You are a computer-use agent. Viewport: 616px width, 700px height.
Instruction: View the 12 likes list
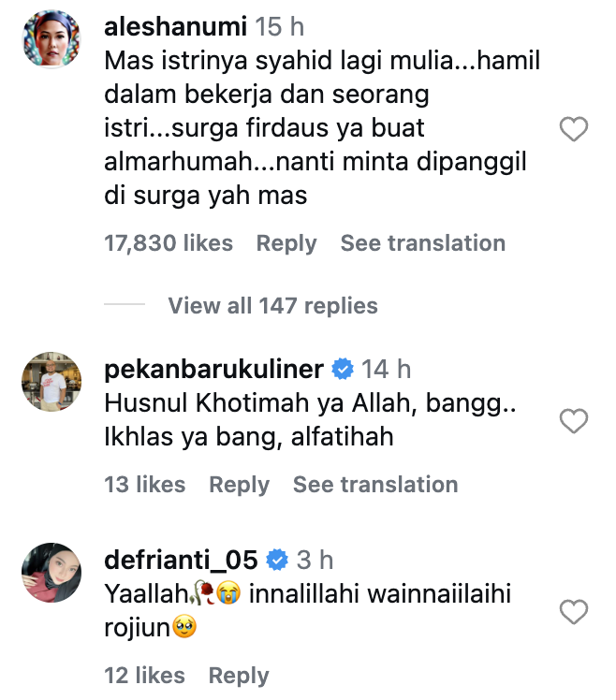click(x=145, y=676)
